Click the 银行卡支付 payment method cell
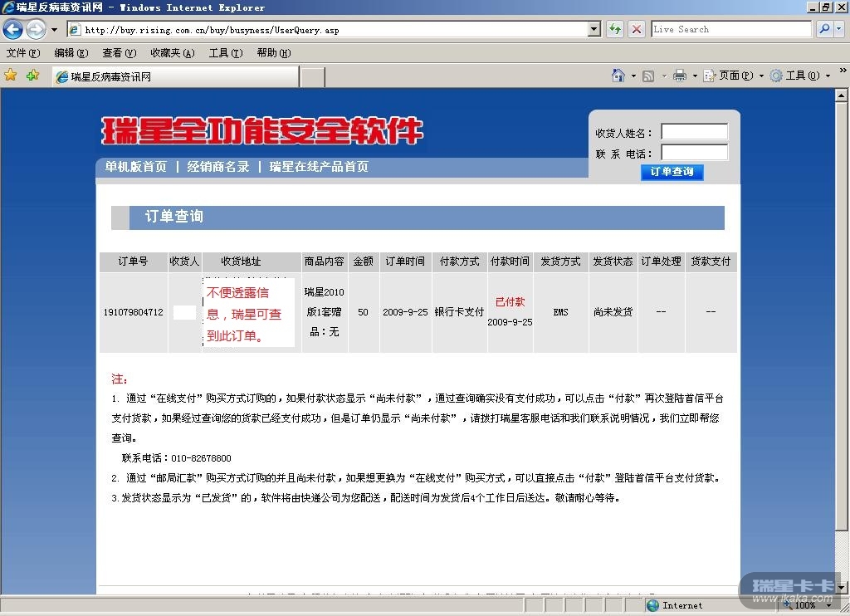The image size is (850, 616). point(459,312)
